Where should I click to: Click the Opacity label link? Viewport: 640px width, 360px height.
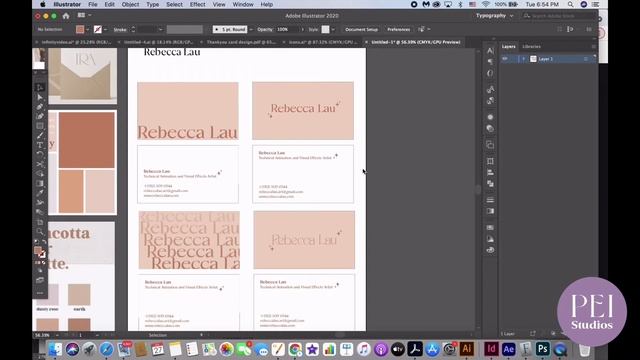pyautogui.click(x=265, y=29)
